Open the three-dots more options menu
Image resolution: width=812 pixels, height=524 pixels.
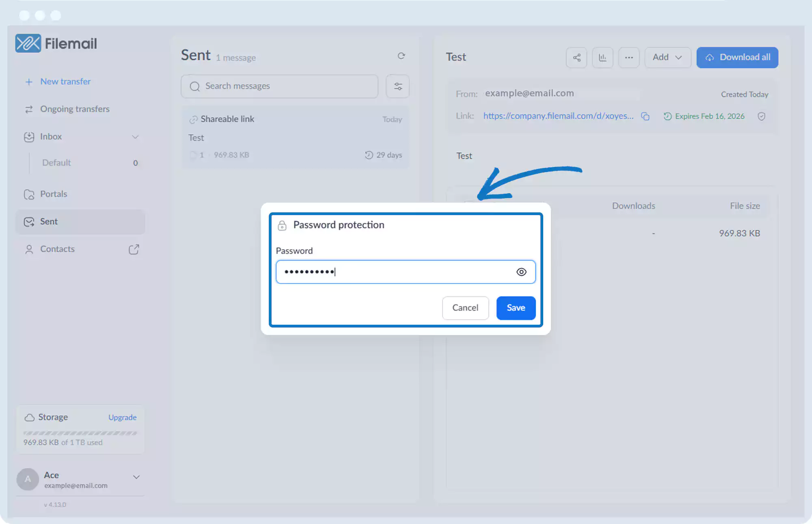629,58
